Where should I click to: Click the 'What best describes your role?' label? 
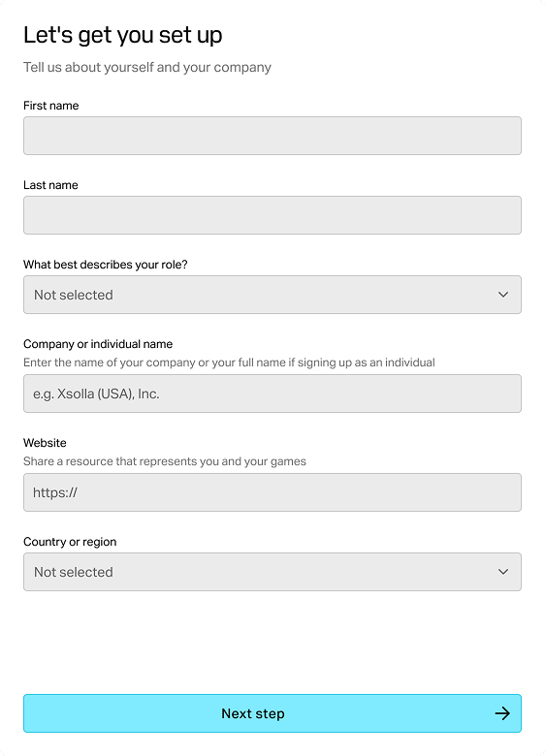pos(105,265)
